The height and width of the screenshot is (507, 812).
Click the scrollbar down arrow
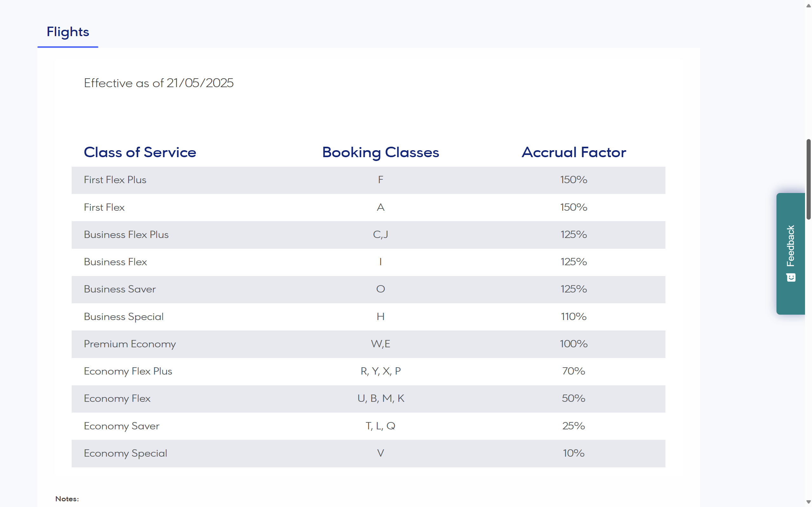pyautogui.click(x=808, y=502)
